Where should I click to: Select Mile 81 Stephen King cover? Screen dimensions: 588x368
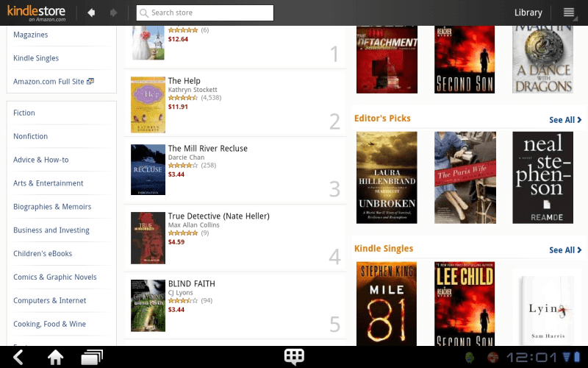click(387, 303)
